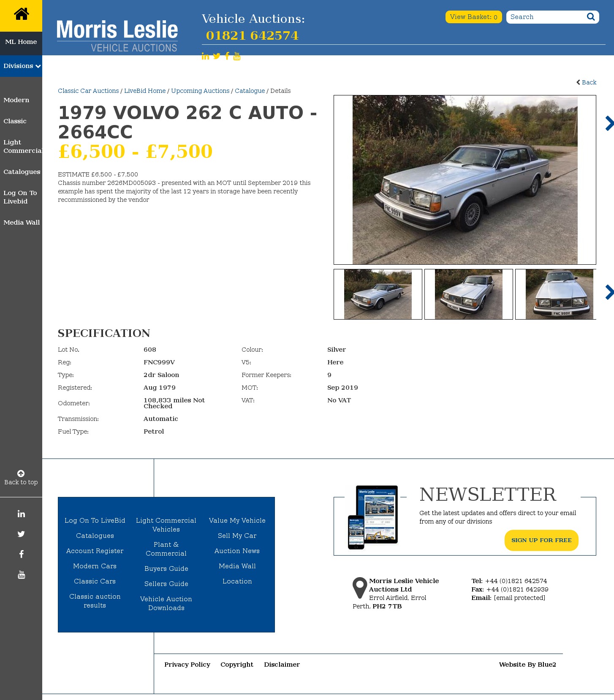
Task: Open YouTube icon in header
Action: tap(237, 56)
